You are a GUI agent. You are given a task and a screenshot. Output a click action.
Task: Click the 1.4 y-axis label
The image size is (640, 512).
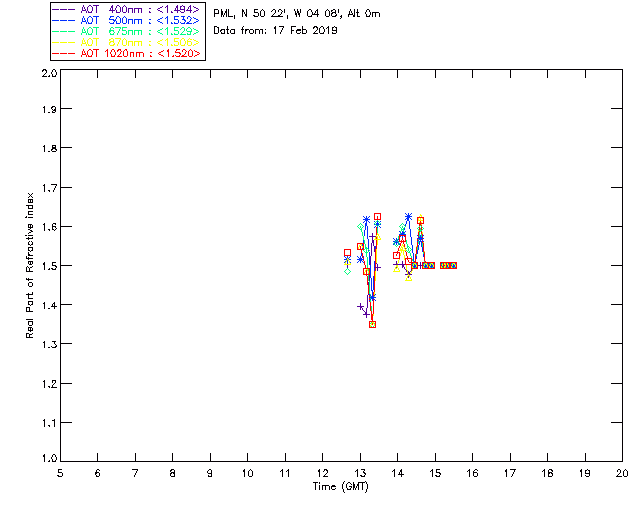[x=49, y=305]
